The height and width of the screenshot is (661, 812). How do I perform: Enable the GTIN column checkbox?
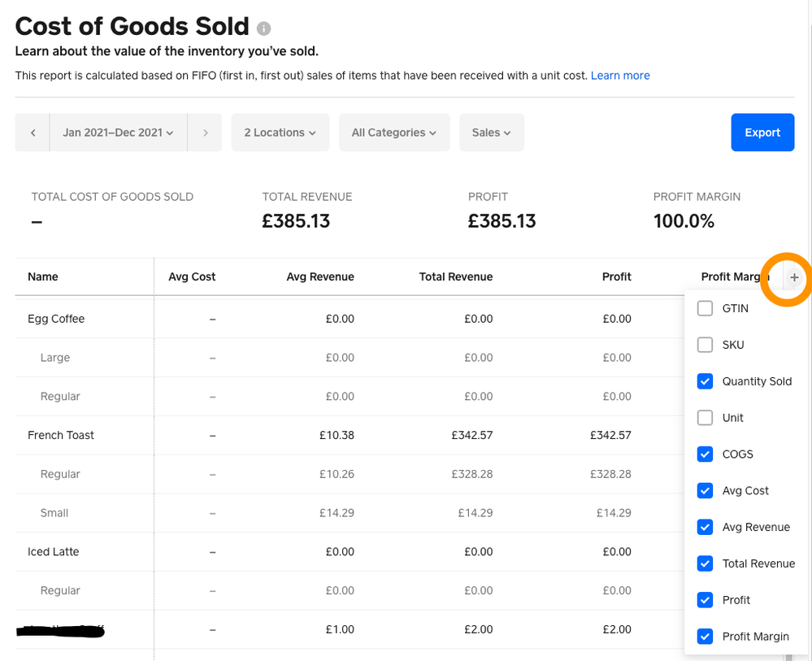705,308
